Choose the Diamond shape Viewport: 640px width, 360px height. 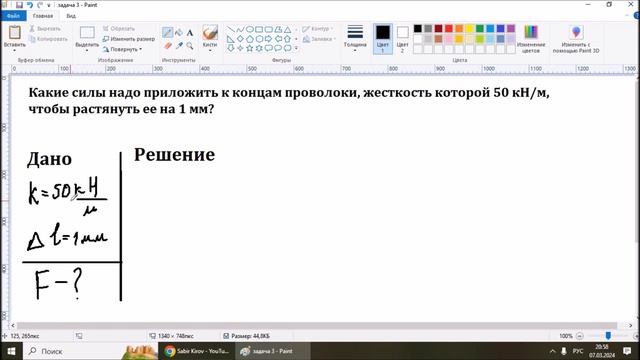click(x=240, y=39)
